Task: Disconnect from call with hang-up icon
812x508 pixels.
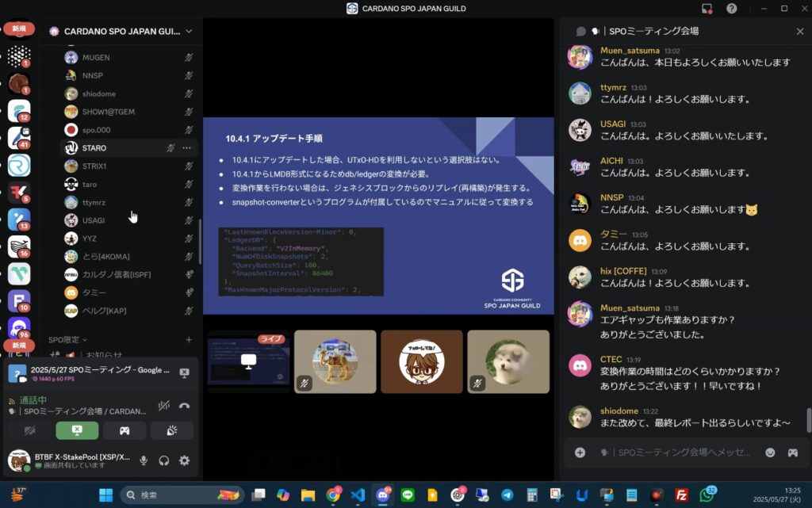Action: [x=184, y=406]
